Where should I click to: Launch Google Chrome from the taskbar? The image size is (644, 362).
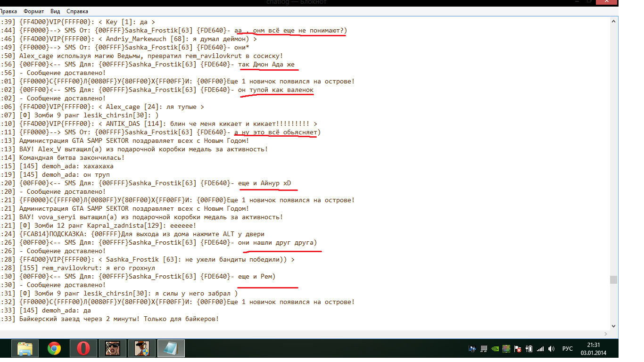pyautogui.click(x=54, y=349)
